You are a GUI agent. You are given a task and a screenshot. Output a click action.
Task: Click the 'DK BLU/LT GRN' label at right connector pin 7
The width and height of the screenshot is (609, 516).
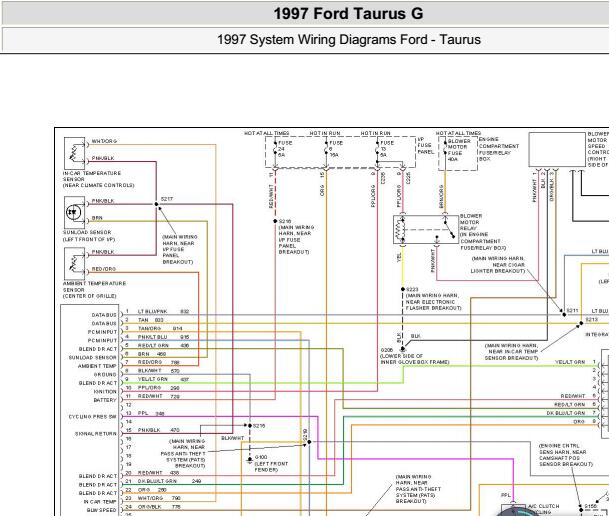click(x=566, y=413)
